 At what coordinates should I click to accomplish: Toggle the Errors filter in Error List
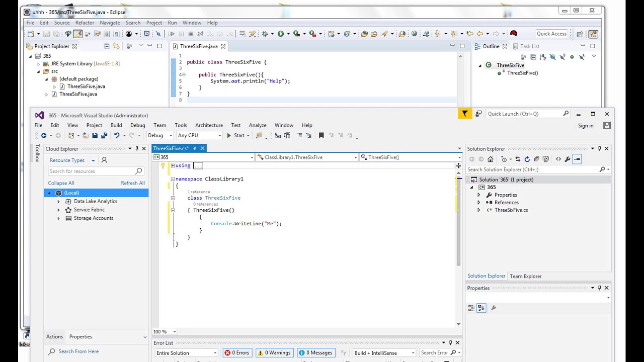point(236,353)
